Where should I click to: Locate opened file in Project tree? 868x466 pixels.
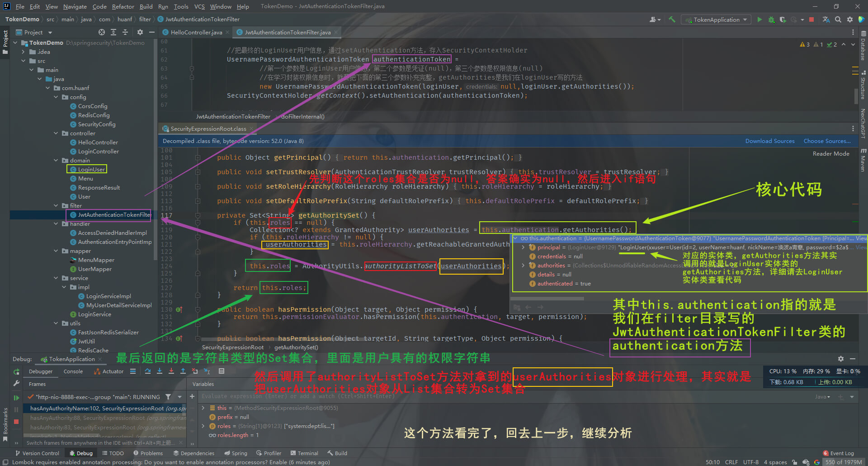[102, 32]
